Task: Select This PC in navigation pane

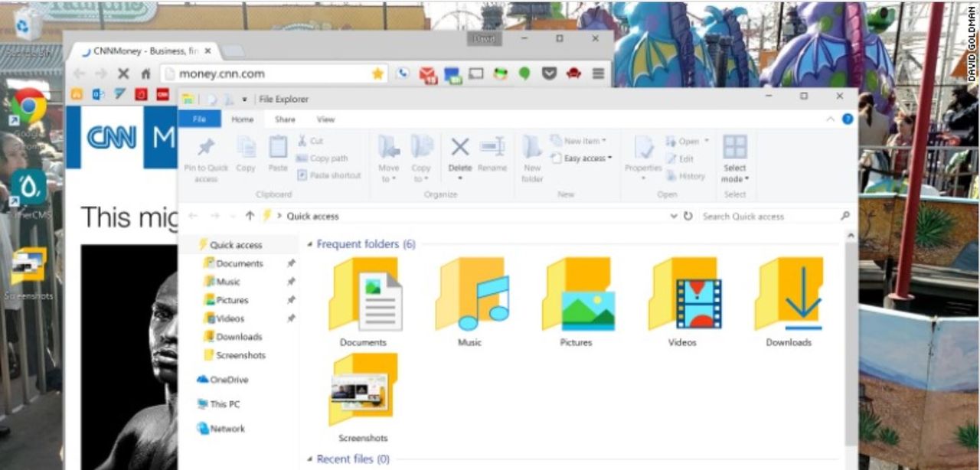Action: [224, 404]
